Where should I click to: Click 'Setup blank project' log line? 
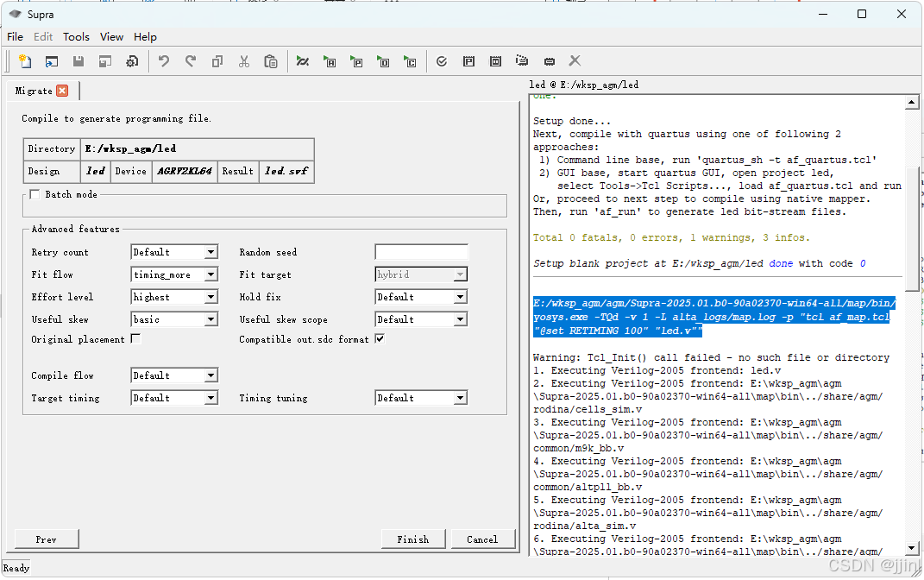pyautogui.click(x=700, y=263)
